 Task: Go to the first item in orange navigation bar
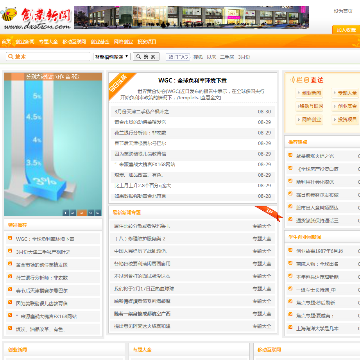[x=7, y=42]
